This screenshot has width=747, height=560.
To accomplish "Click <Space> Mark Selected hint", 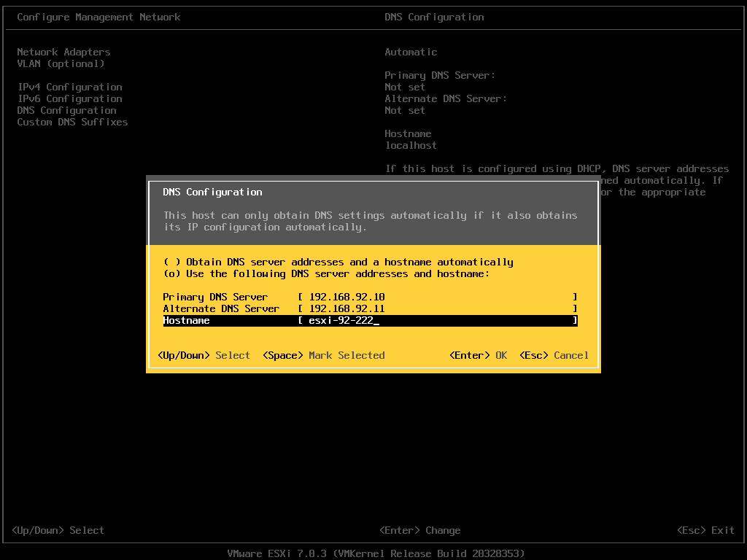I will coord(323,355).
